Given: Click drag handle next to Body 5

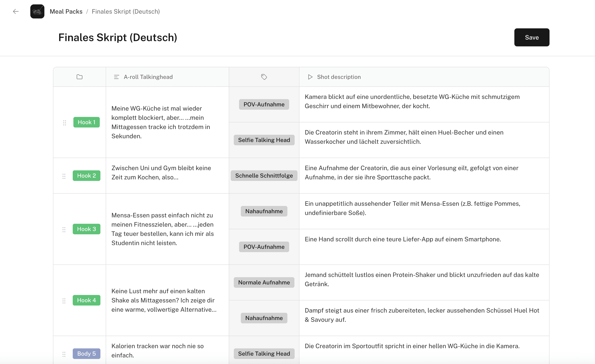Looking at the screenshot, I should coord(64,354).
